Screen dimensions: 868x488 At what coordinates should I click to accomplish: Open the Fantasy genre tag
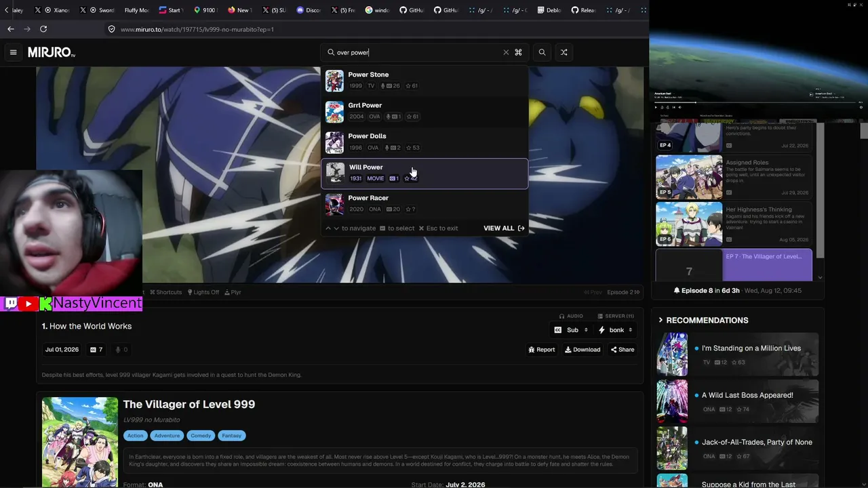coord(231,436)
